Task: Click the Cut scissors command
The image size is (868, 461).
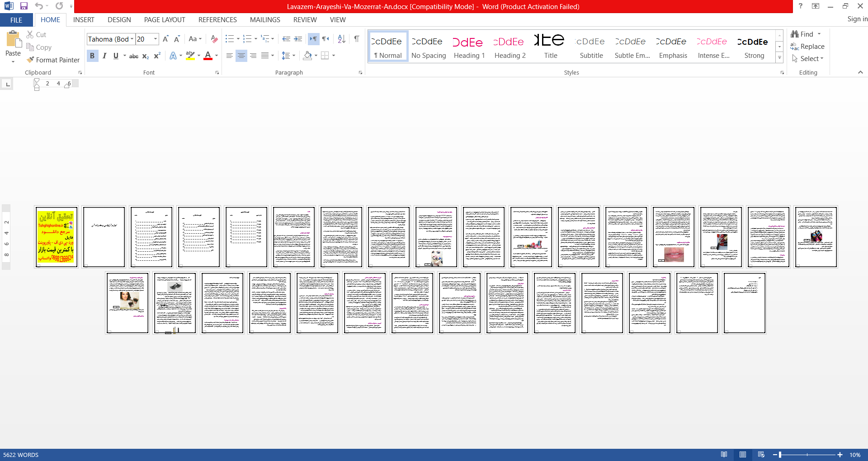Action: coord(36,35)
